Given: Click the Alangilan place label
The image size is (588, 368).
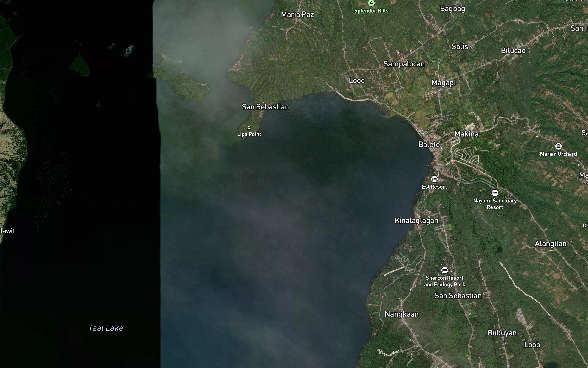Looking at the screenshot, I should pyautogui.click(x=551, y=243).
